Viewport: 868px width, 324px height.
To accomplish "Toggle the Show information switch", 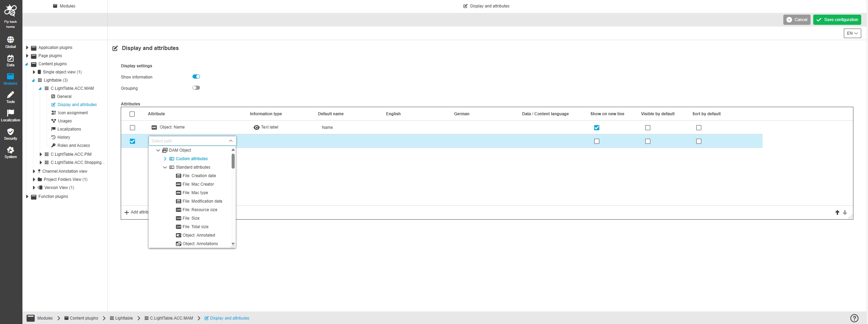I will pos(196,77).
